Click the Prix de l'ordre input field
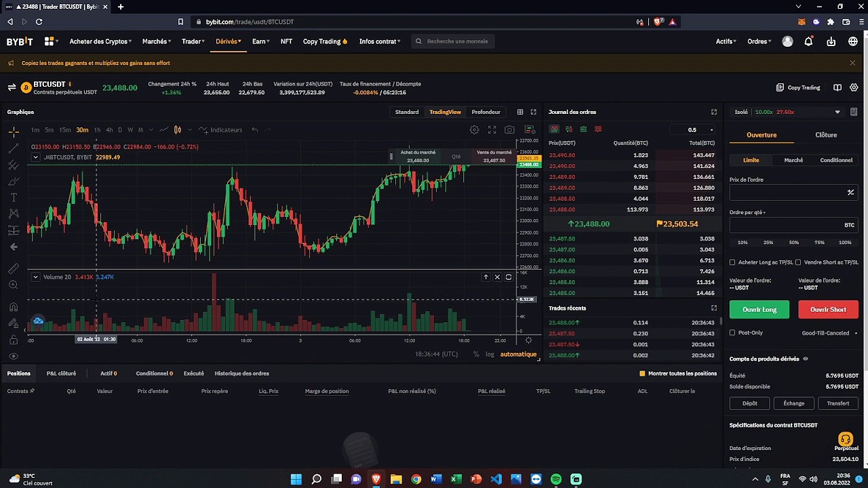The height and width of the screenshot is (488, 868). click(793, 192)
